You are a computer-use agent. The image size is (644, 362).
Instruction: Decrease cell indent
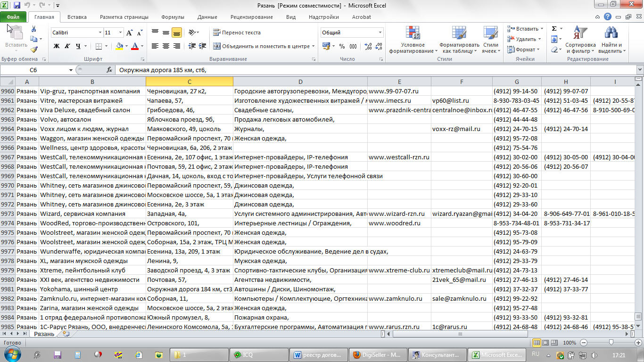[191, 46]
